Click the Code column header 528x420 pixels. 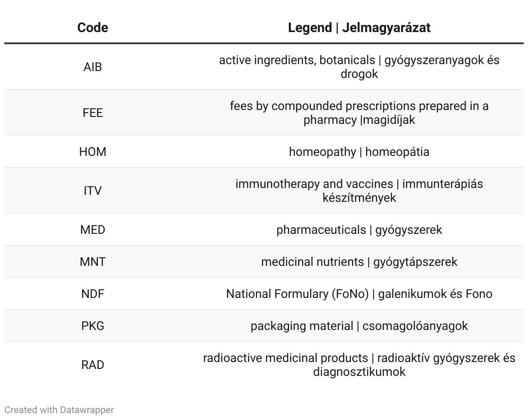pos(93,28)
